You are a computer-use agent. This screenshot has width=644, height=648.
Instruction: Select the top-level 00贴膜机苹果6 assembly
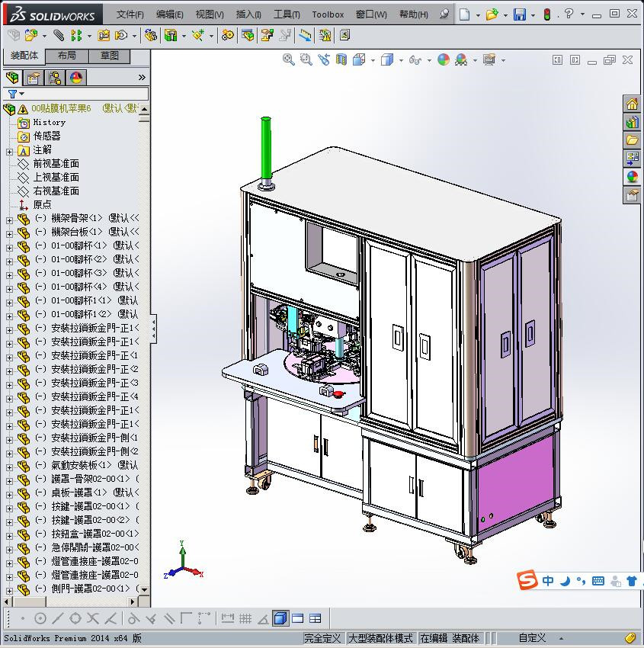pos(61,109)
